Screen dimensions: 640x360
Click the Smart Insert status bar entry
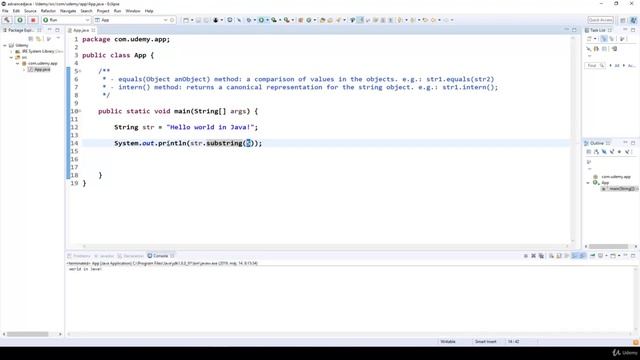pos(485,342)
